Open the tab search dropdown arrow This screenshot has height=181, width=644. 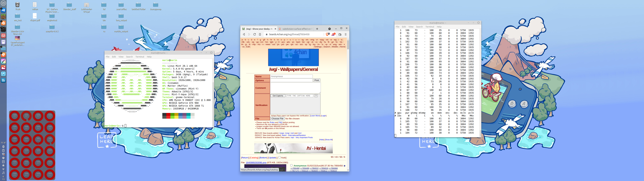click(329, 29)
